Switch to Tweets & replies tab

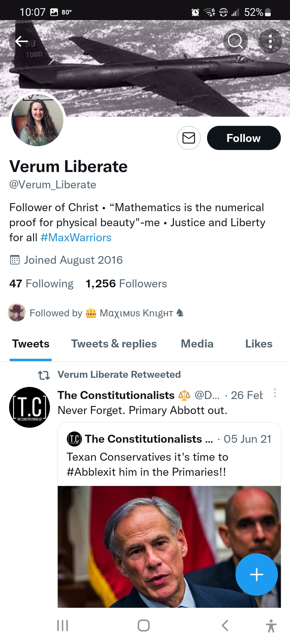(x=114, y=344)
